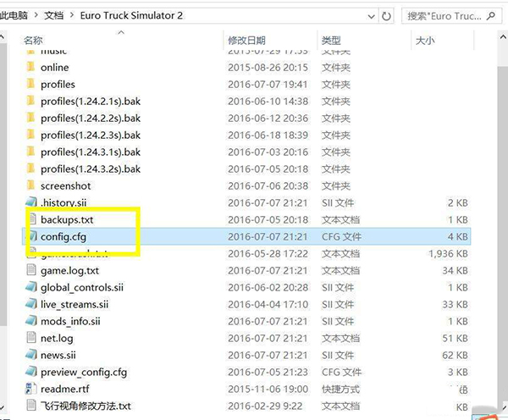The image size is (508, 420).
Task: Click the readme.rtf shortcut icon
Action: 31,388
